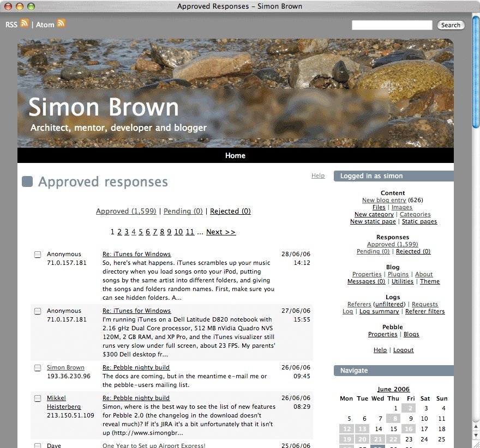480x448 pixels.
Task: Click the Search button
Action: (x=451, y=25)
